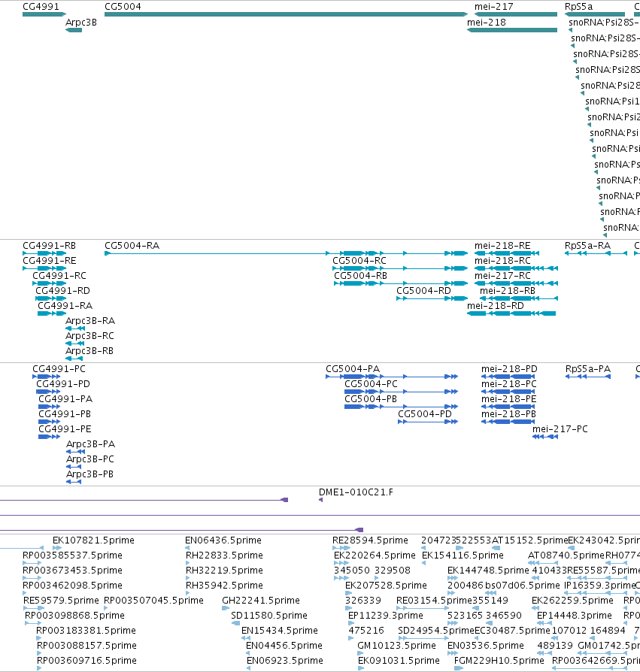The height and width of the screenshot is (672, 640).
Task: Select protein mei-218-PD
Action: click(x=509, y=369)
